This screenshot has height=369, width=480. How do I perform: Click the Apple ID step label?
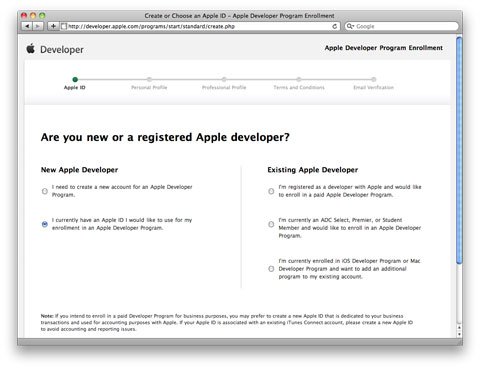tap(75, 87)
